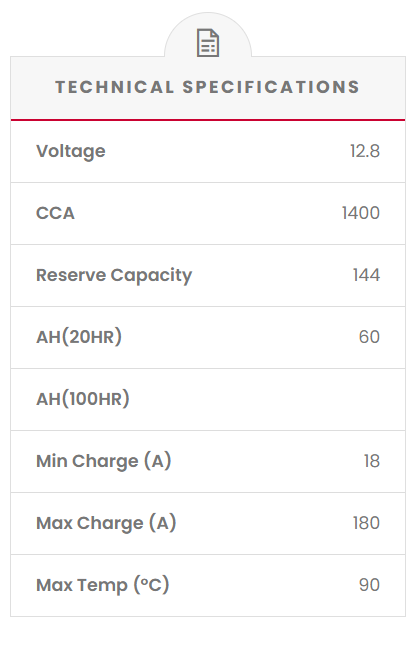The height and width of the screenshot is (650, 417).
Task: Click the document icon above the specifications
Action: pos(208,43)
